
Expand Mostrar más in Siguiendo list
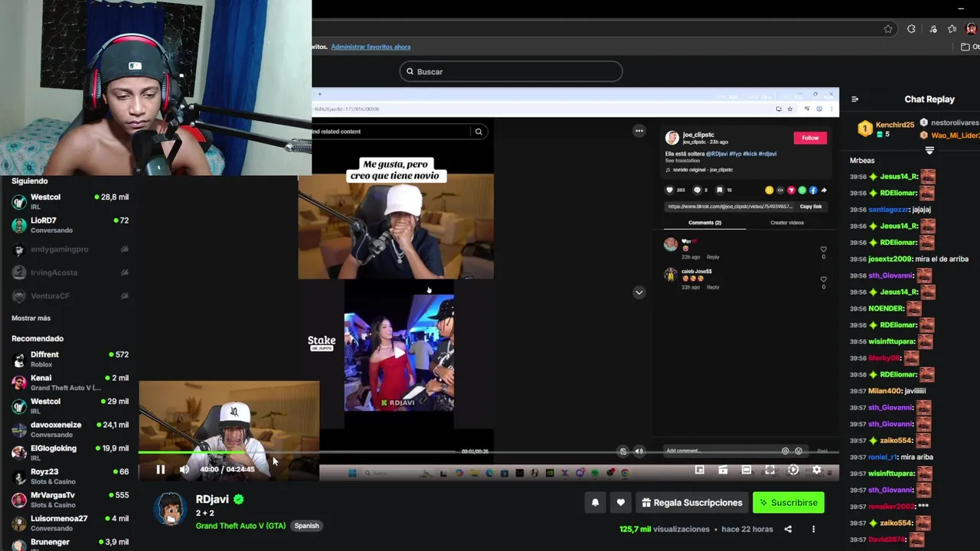31,318
